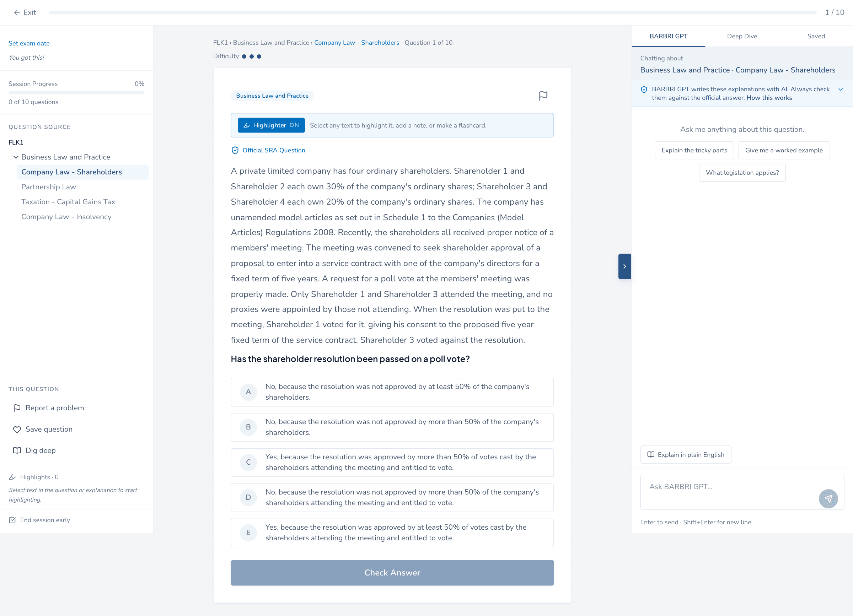Image resolution: width=853 pixels, height=616 pixels.
Task: Click the Official SRA Question label
Action: pyautogui.click(x=274, y=150)
